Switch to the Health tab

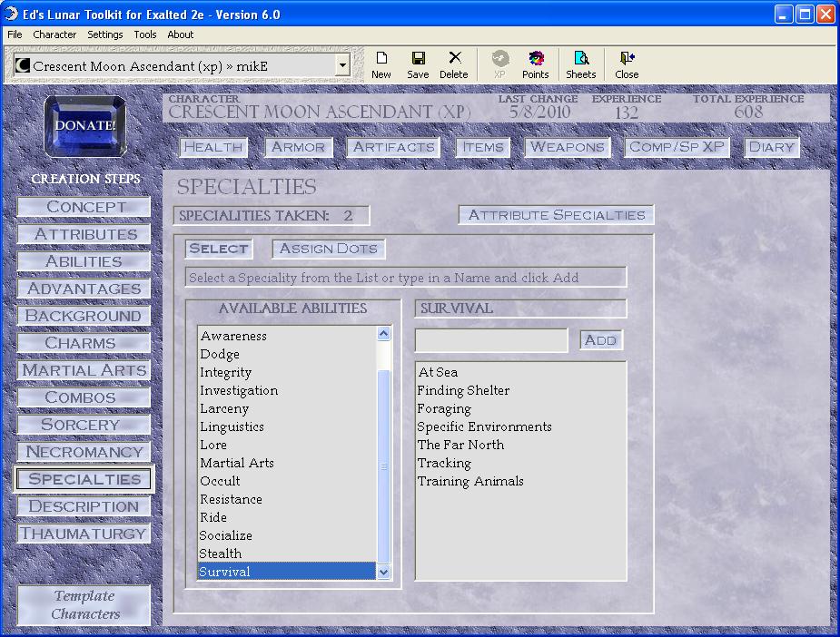click(213, 147)
